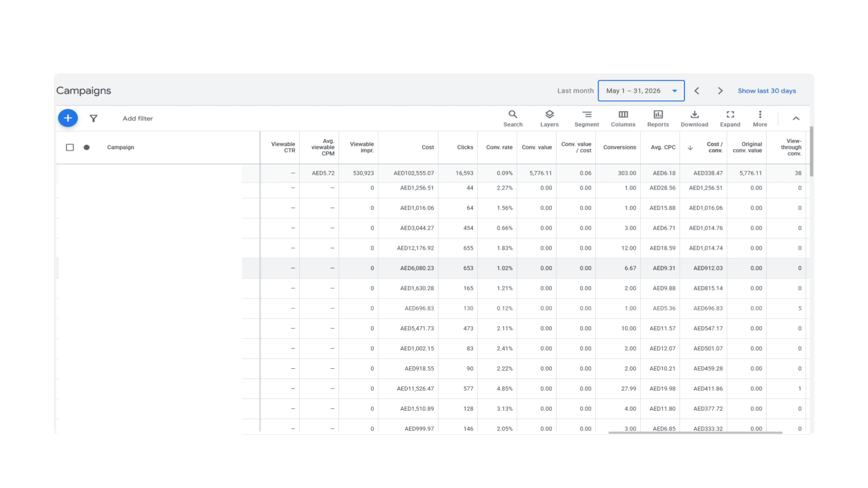The height and width of the screenshot is (488, 868).
Task: Click cost cell AED12,176.92
Action: (x=415, y=248)
